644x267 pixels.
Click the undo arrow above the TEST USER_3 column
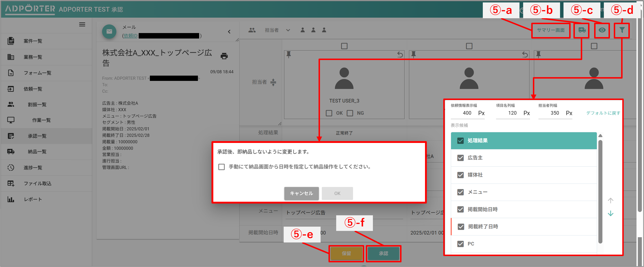coord(400,54)
